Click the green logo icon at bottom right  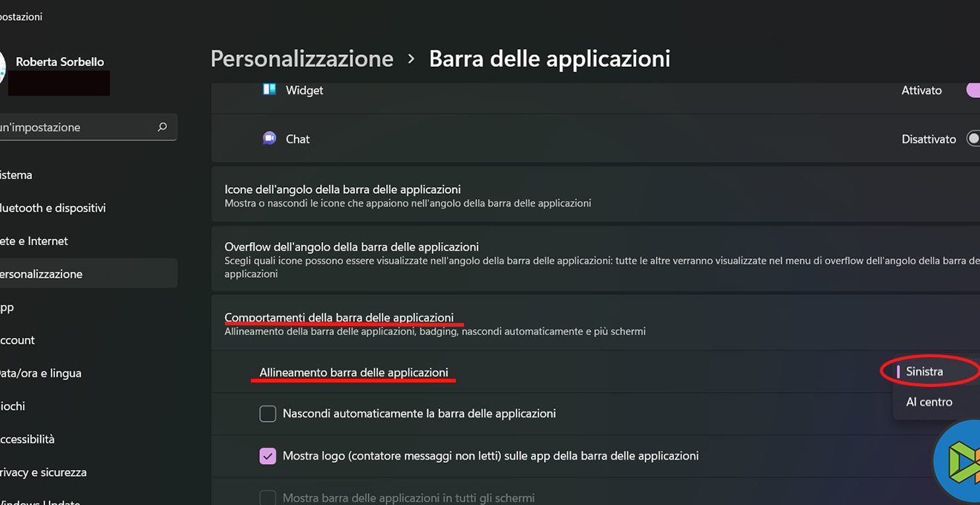961,461
